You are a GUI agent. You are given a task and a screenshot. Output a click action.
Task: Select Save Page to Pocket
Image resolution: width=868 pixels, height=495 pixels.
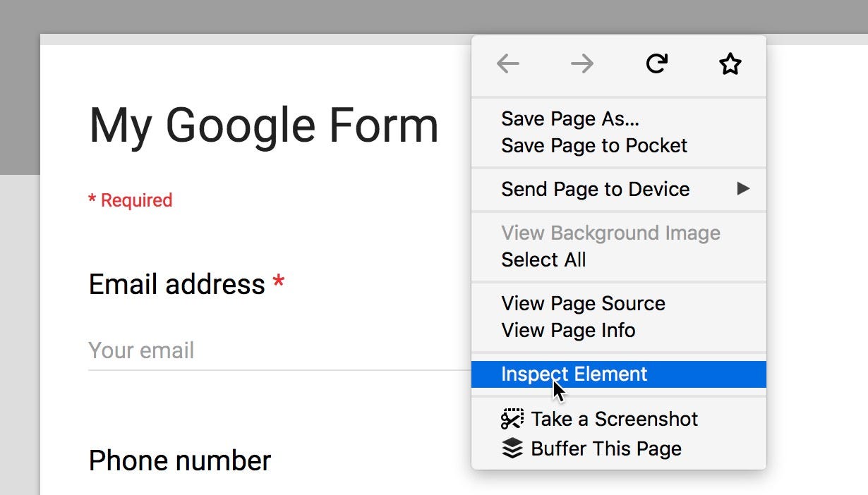594,145
